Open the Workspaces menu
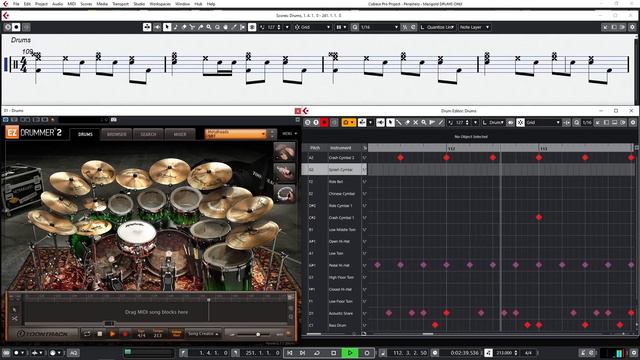This screenshot has height=360, width=640. pos(160,4)
